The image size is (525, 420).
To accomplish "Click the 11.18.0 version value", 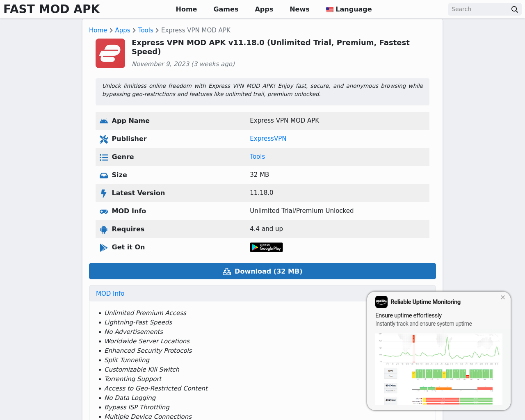I will point(262,193).
